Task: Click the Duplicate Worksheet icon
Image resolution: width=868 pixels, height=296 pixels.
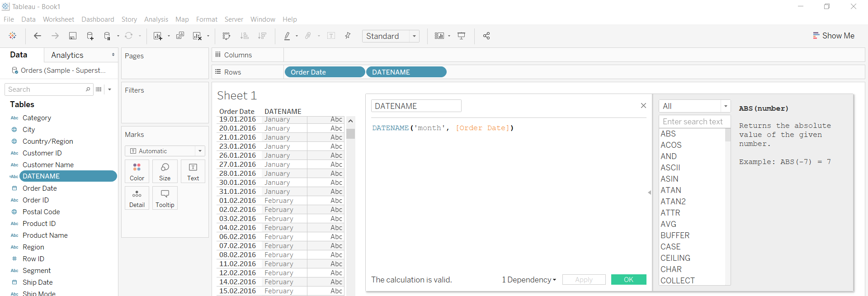Action: (x=180, y=36)
